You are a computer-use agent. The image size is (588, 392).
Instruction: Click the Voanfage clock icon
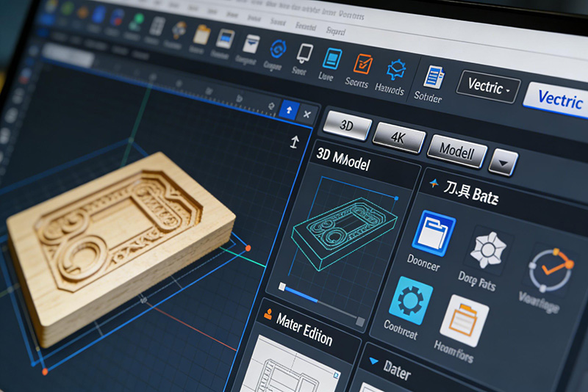pos(551,270)
